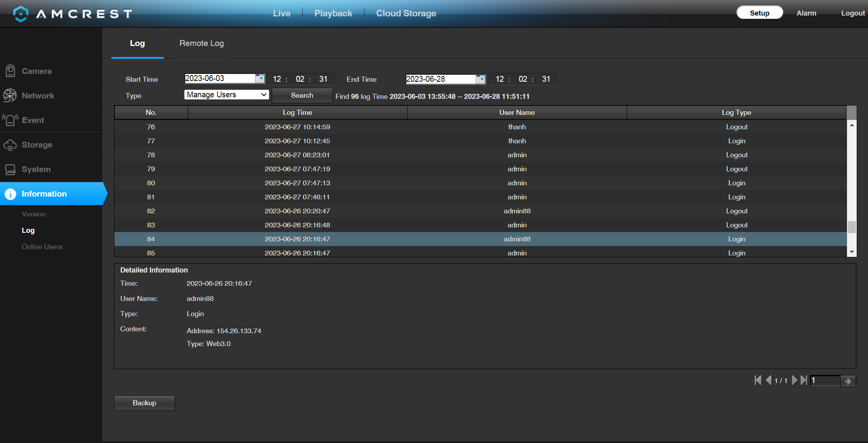Click Logout in the top bar

point(853,13)
